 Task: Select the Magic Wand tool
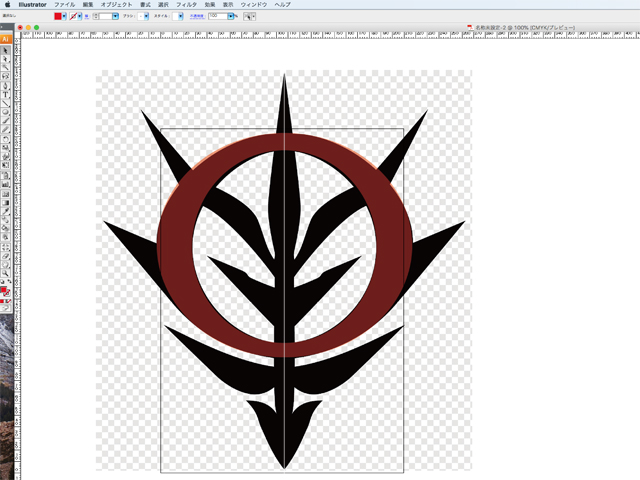[x=6, y=68]
